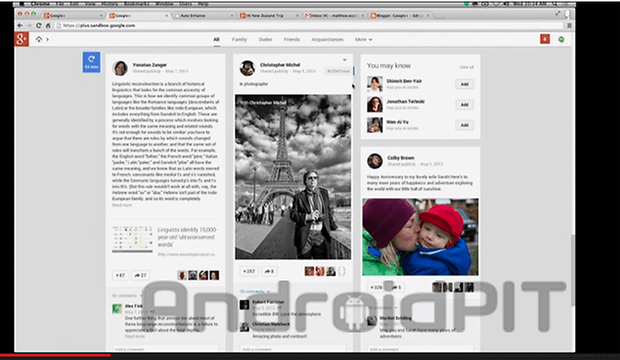
Task: Open the Chrome menu icon
Action: 569,25
